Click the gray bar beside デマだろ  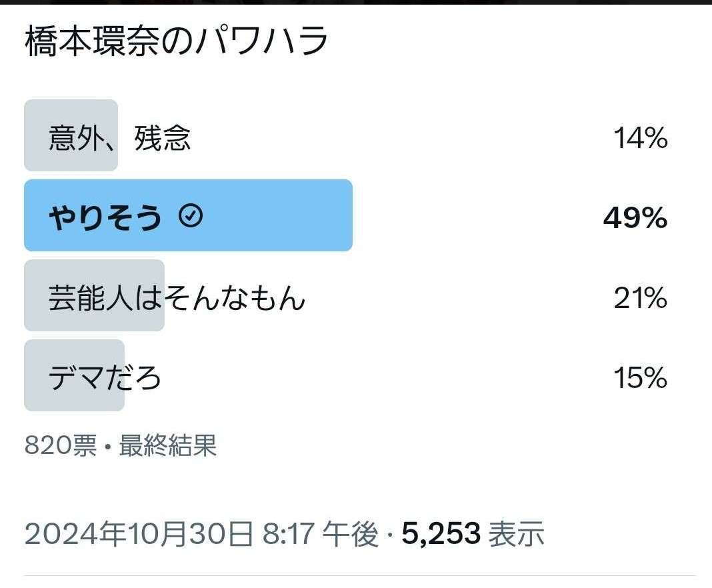73,375
